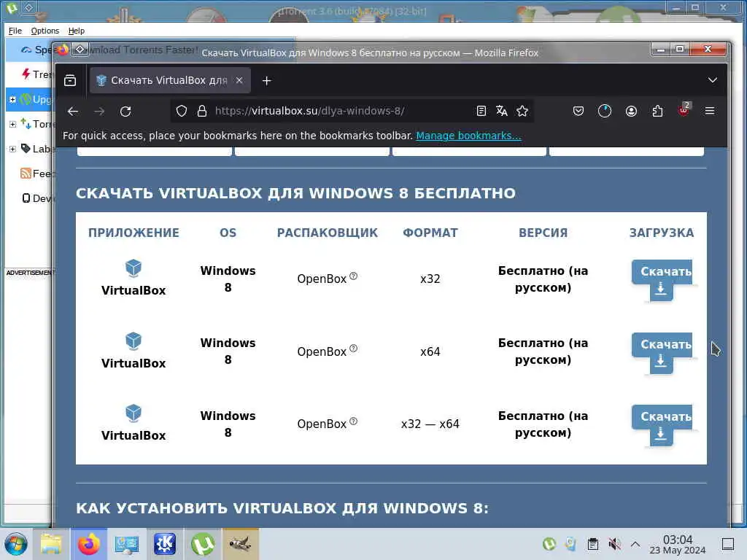Expand Torrents tree node in uTorrent
The image size is (747, 560).
pos(13,124)
